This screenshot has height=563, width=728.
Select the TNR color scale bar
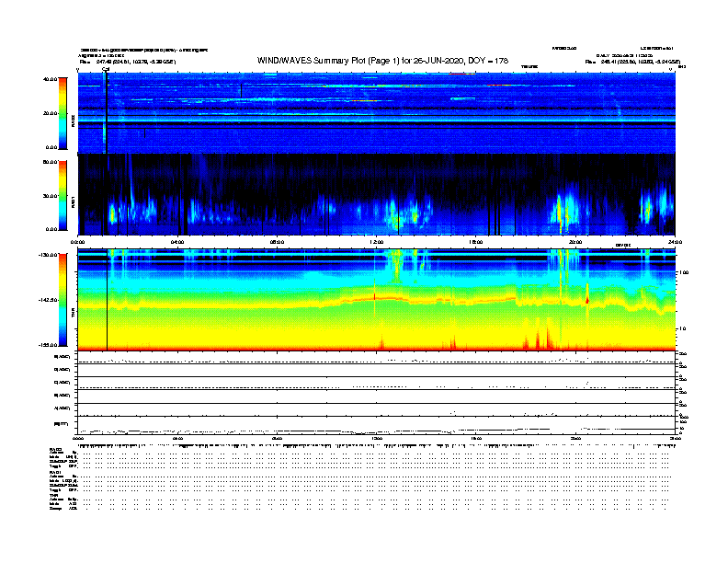click(63, 300)
